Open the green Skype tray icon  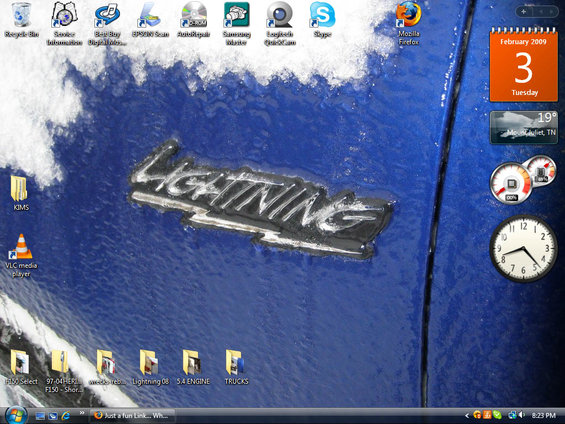tap(497, 415)
